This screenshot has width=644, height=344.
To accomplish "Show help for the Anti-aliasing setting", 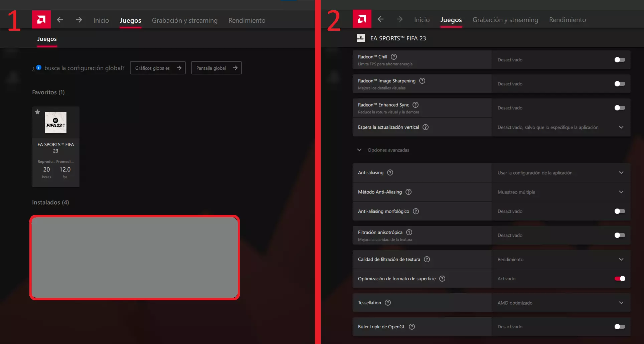I will (x=390, y=173).
